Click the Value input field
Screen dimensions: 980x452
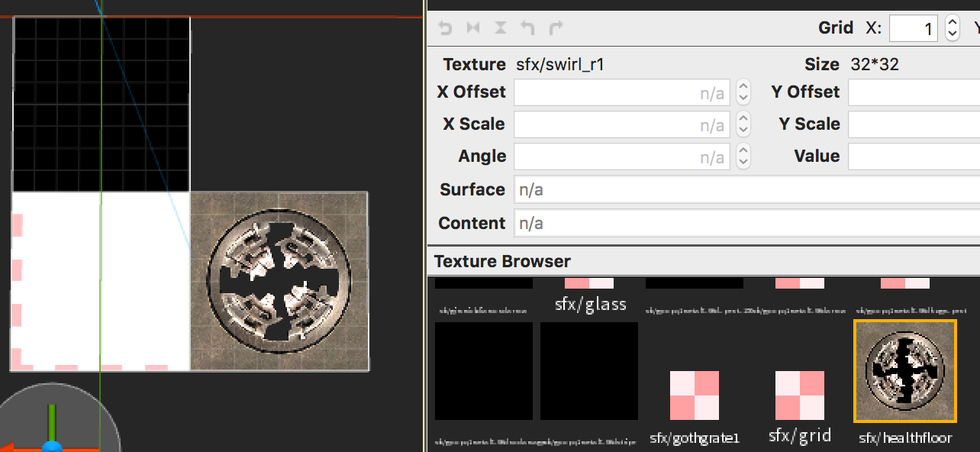point(916,157)
